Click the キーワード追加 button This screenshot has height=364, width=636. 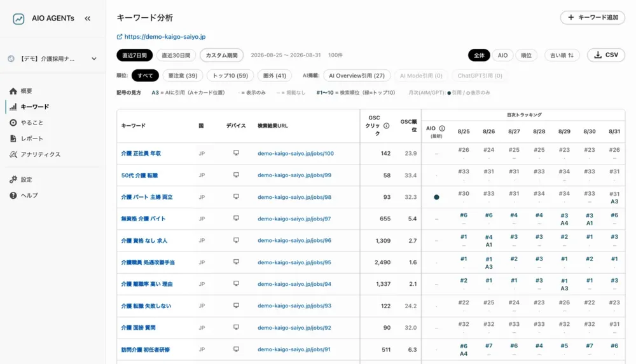click(593, 17)
